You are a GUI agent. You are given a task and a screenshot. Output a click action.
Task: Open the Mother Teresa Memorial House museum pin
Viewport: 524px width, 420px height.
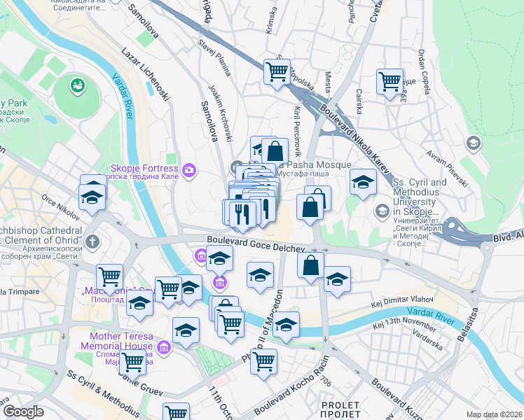(164, 348)
